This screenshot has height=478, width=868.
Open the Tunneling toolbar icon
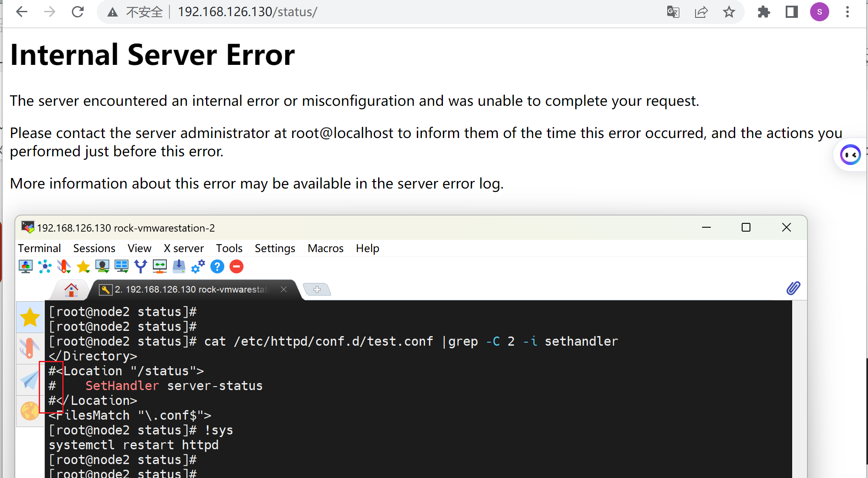pos(160,266)
